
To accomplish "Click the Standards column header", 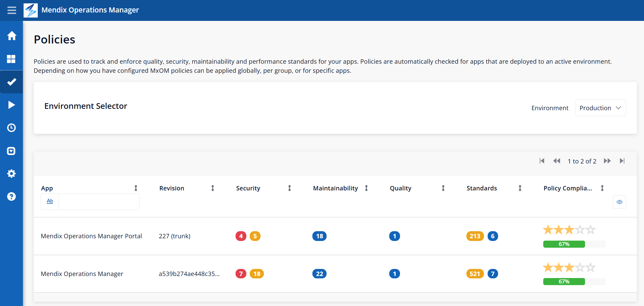I will click(482, 188).
